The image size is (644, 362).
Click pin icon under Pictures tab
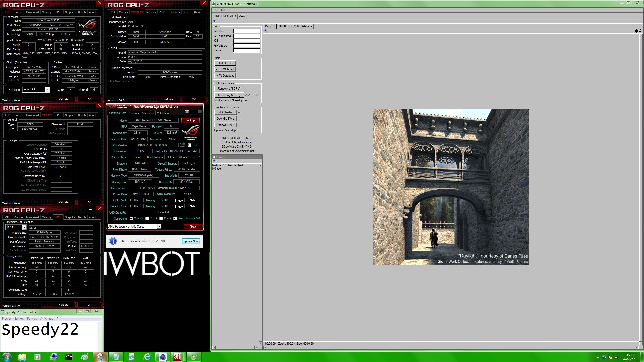266,31
